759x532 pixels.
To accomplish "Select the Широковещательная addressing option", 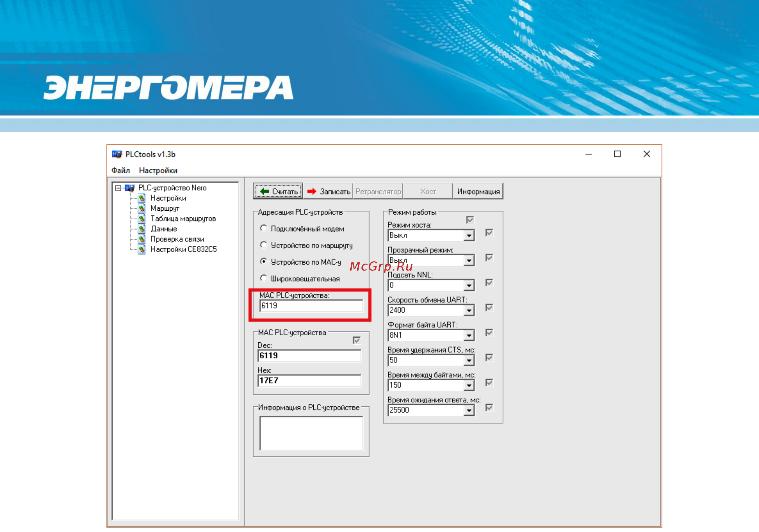I will pyautogui.click(x=264, y=278).
